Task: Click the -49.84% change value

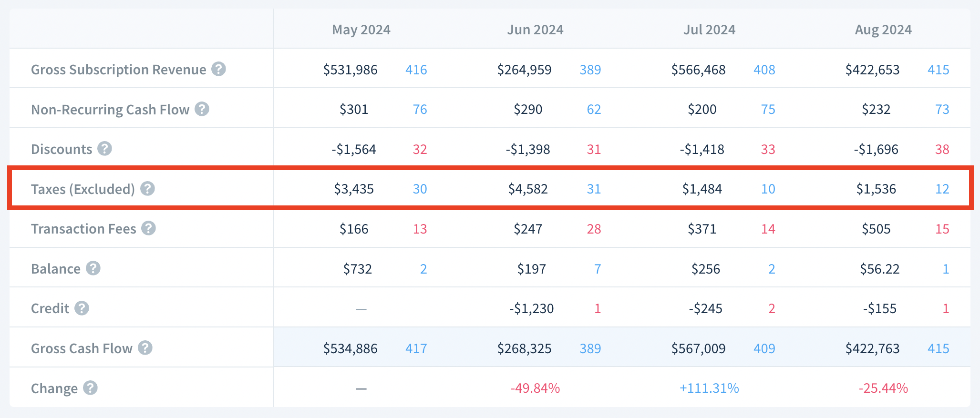Action: click(535, 388)
